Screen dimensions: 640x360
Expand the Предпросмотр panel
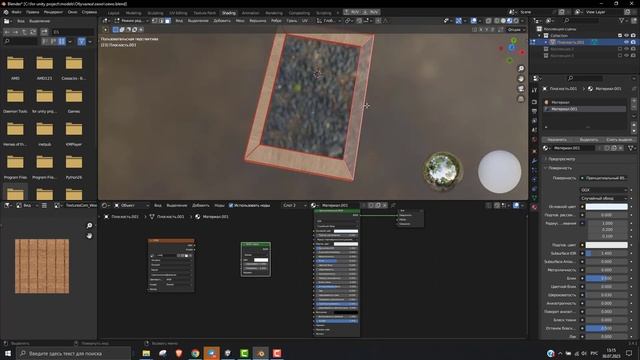(x=562, y=159)
